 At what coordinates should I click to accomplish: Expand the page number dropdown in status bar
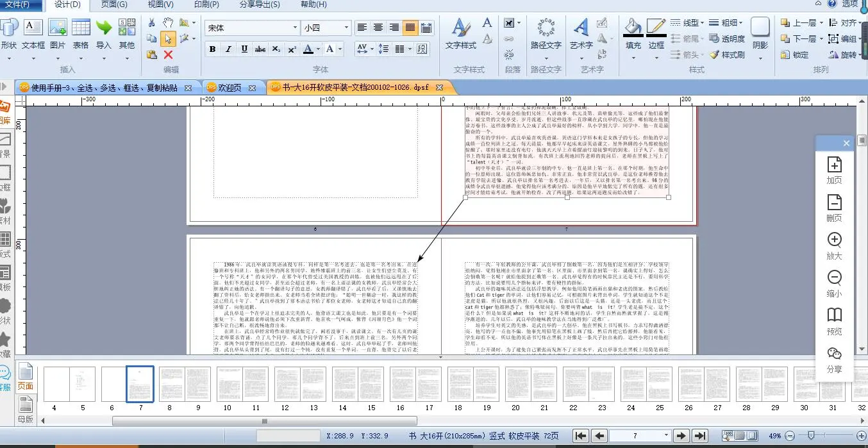pyautogui.click(x=666, y=436)
